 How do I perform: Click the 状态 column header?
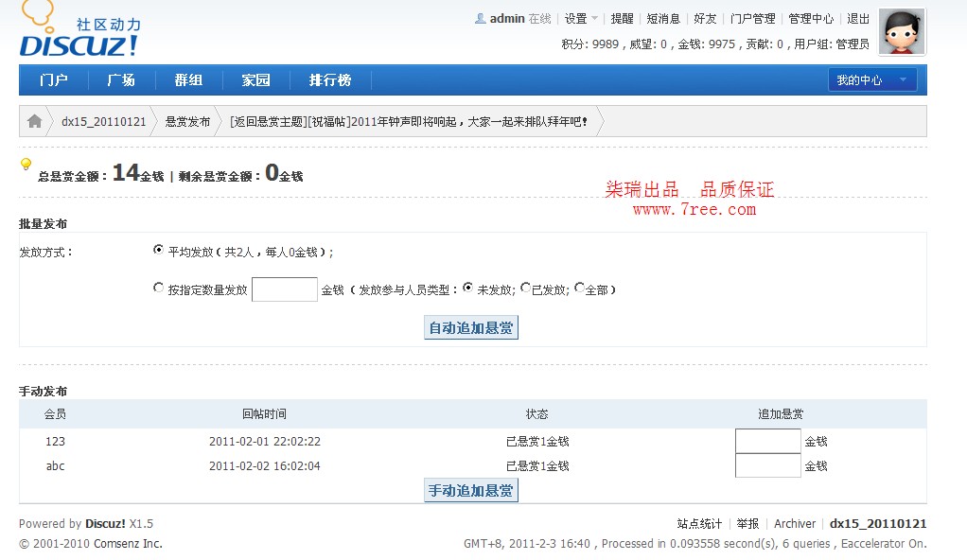click(536, 413)
